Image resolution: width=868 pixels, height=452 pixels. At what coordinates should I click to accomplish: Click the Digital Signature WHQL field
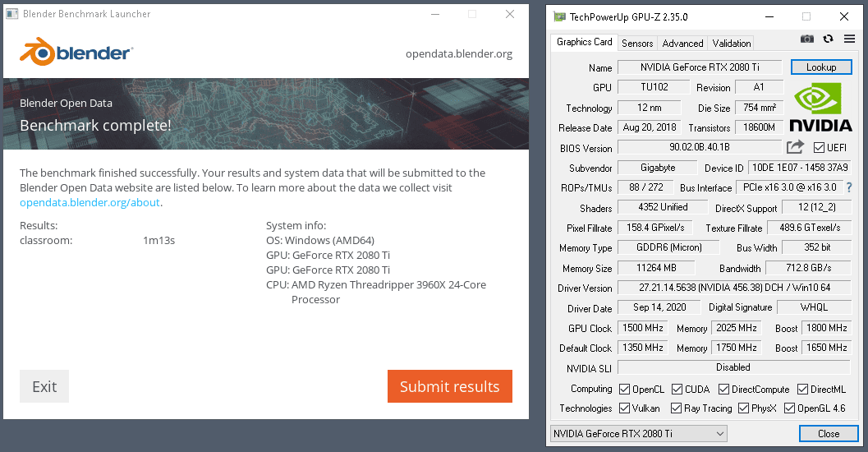[815, 307]
